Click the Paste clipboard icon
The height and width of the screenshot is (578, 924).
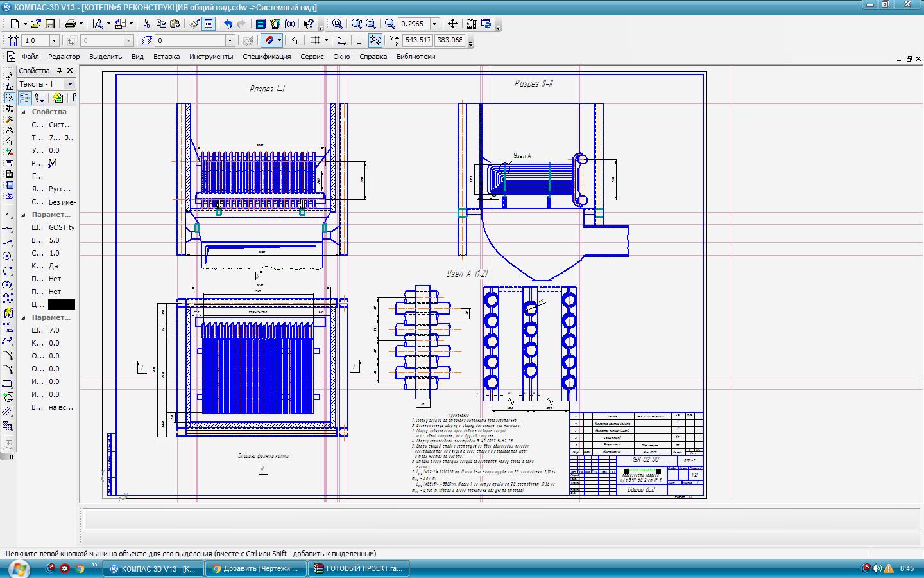coord(175,24)
